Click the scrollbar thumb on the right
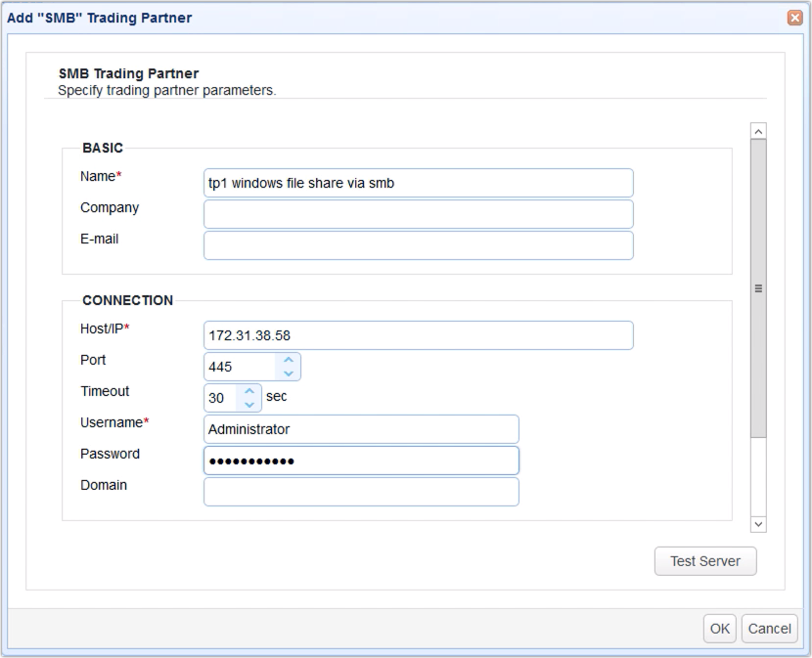 click(757, 288)
